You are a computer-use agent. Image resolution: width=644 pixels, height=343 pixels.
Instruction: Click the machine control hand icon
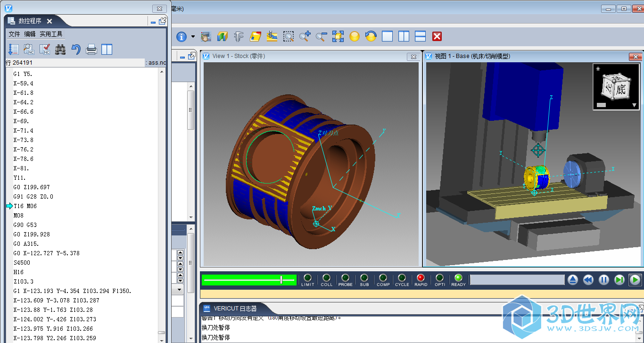[x=206, y=36]
